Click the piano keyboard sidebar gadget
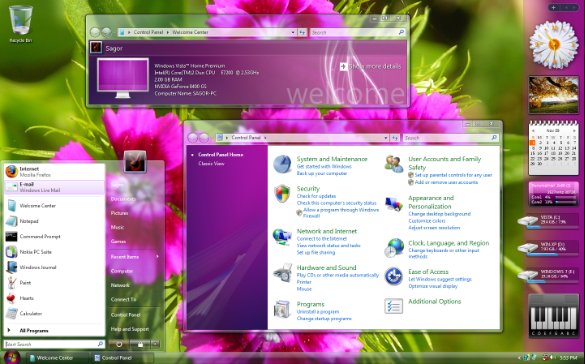This screenshot has height=364, width=585. 553,316
